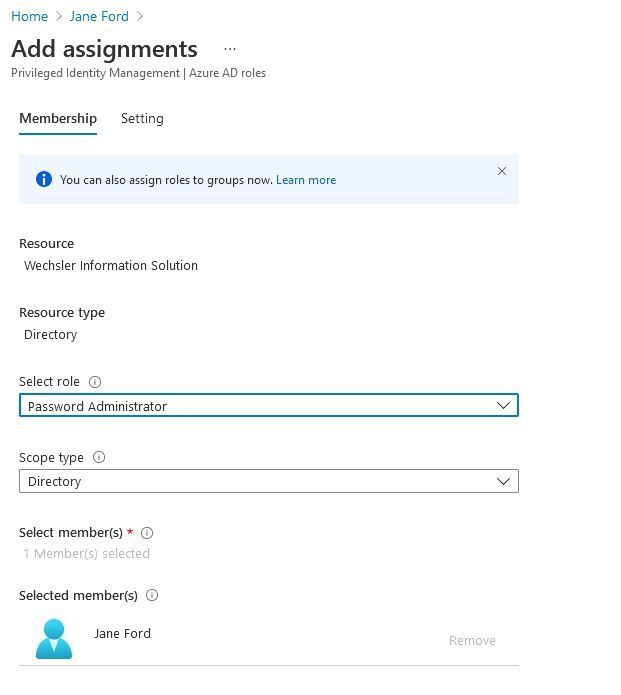The height and width of the screenshot is (695, 621).
Task: Open the ellipsis more options menu
Action: 230,49
